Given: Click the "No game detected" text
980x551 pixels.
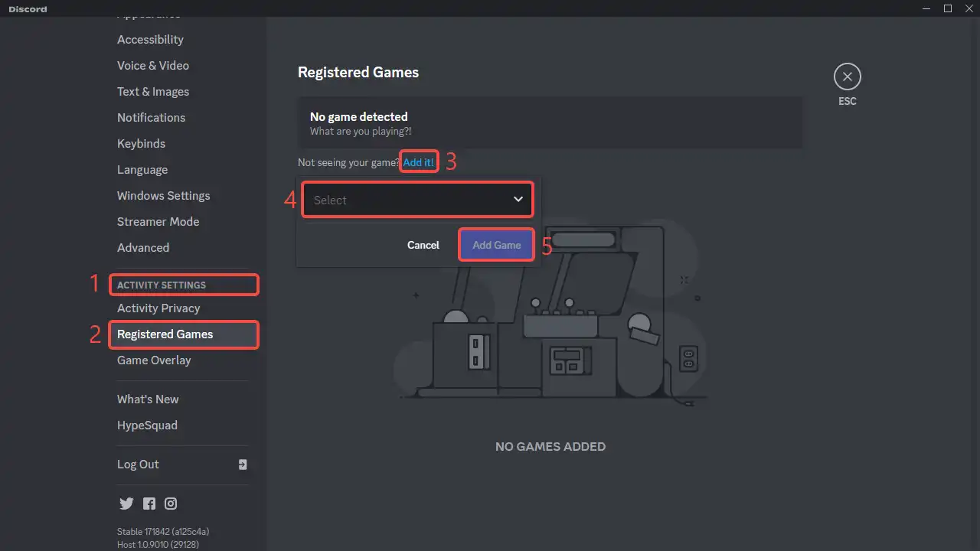Looking at the screenshot, I should point(358,117).
